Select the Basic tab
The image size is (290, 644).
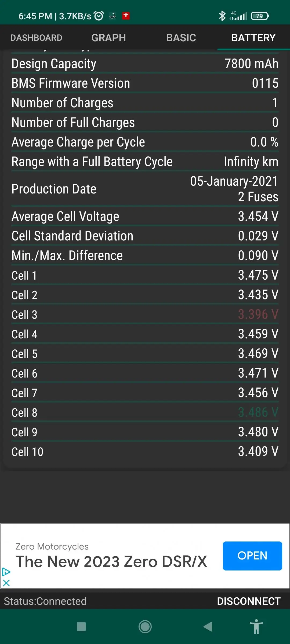click(x=181, y=38)
